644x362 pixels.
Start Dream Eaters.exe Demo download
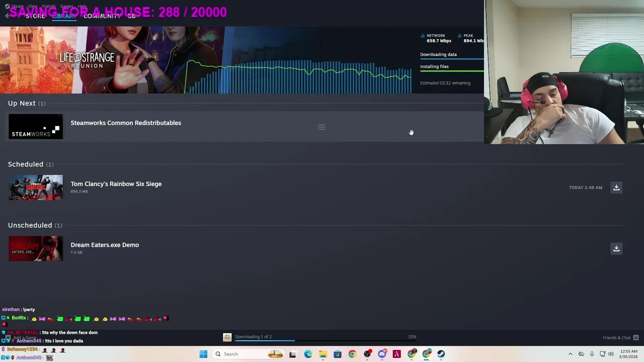point(616,248)
